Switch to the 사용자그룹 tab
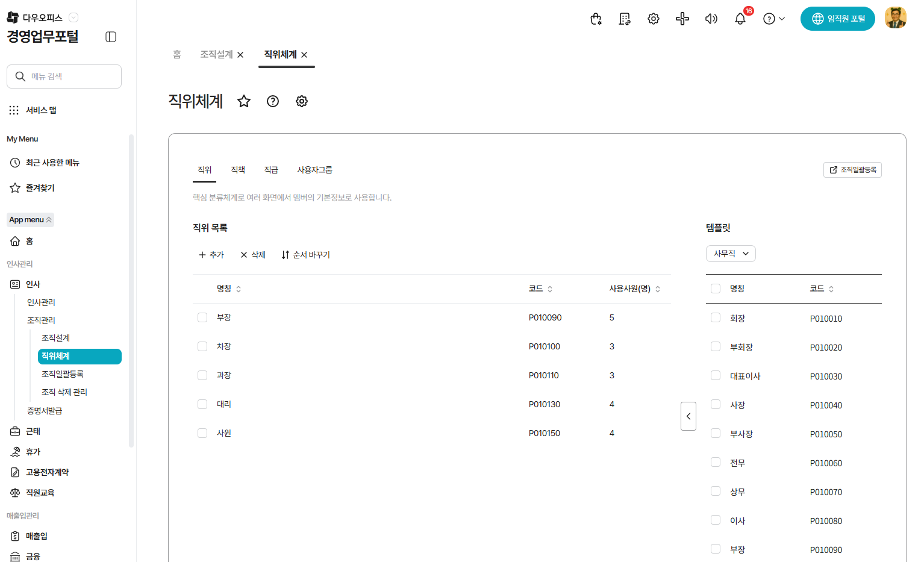Image resolution: width=924 pixels, height=562 pixels. pyautogui.click(x=314, y=170)
